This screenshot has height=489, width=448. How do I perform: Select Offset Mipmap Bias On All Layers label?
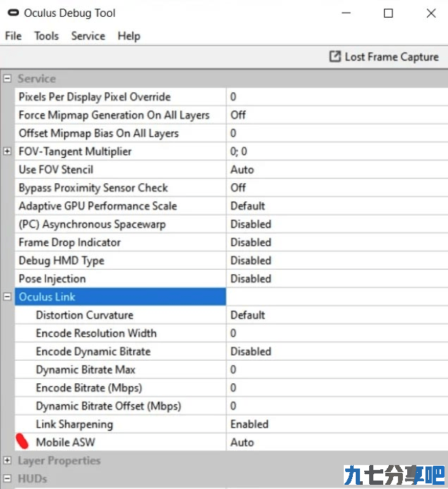pos(99,133)
